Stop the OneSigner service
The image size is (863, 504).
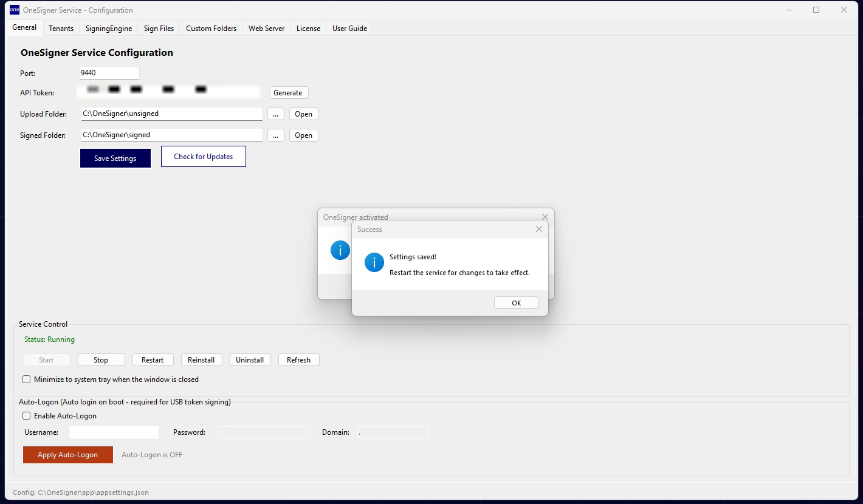[101, 360]
